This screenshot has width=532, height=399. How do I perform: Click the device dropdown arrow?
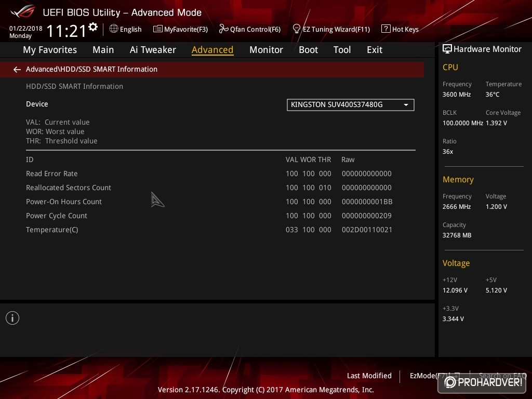tap(406, 105)
